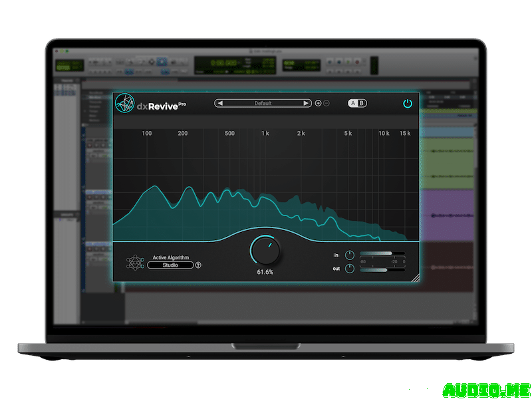Click the in gain knob
Image resolution: width=532 pixels, height=399 pixels.
coord(350,255)
